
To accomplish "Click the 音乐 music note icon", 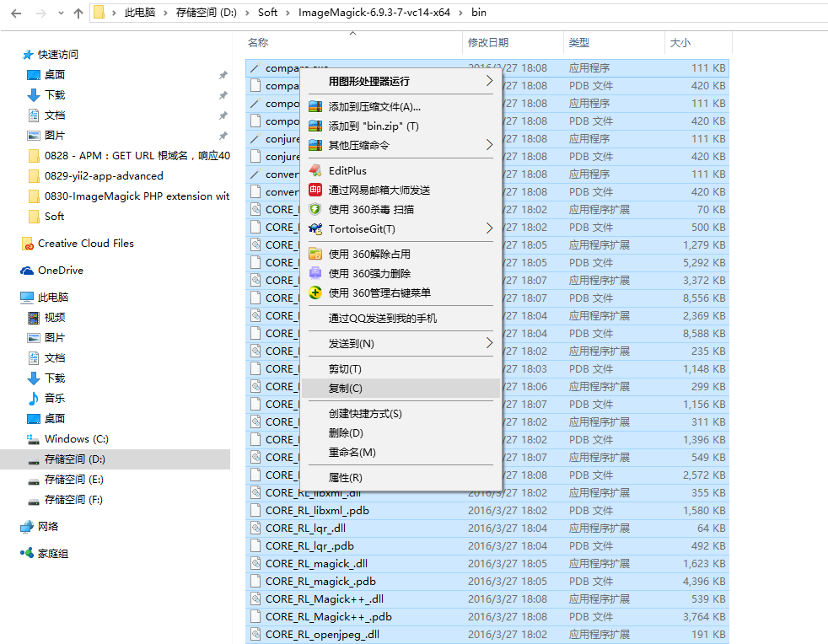I will coord(33,398).
